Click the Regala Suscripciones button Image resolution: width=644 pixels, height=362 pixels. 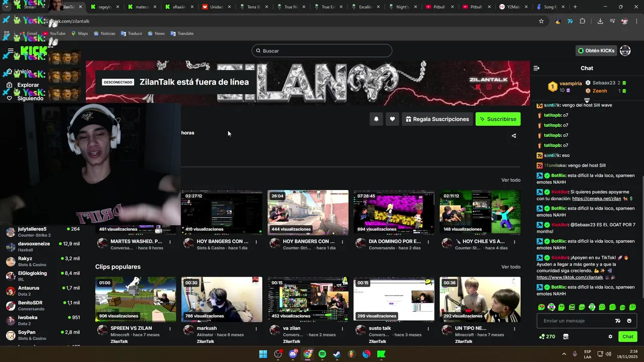(x=437, y=119)
